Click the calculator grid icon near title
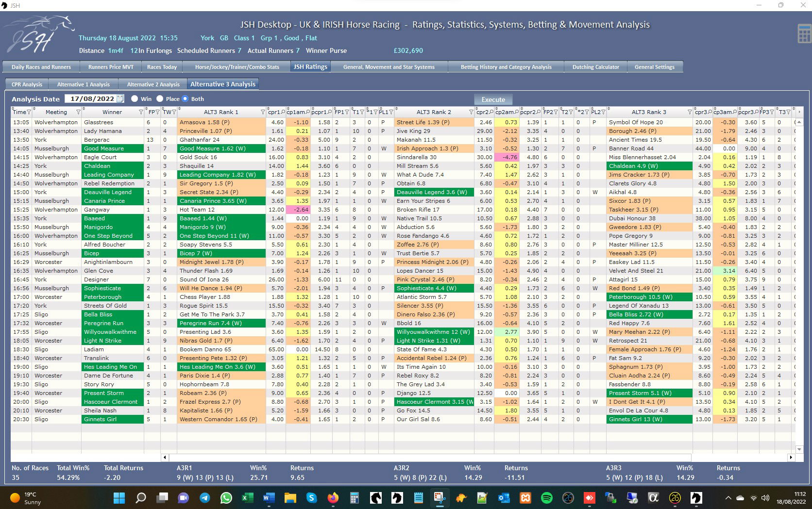Image resolution: width=812 pixels, height=509 pixels. pos(804,33)
